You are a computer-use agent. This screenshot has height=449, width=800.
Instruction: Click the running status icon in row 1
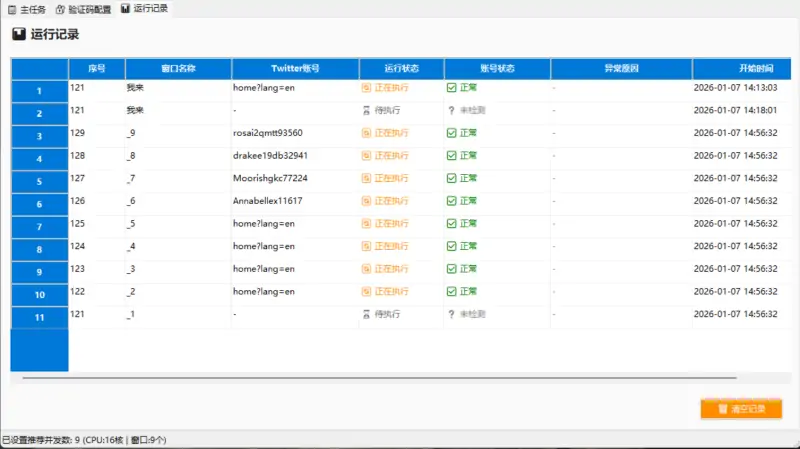point(366,88)
